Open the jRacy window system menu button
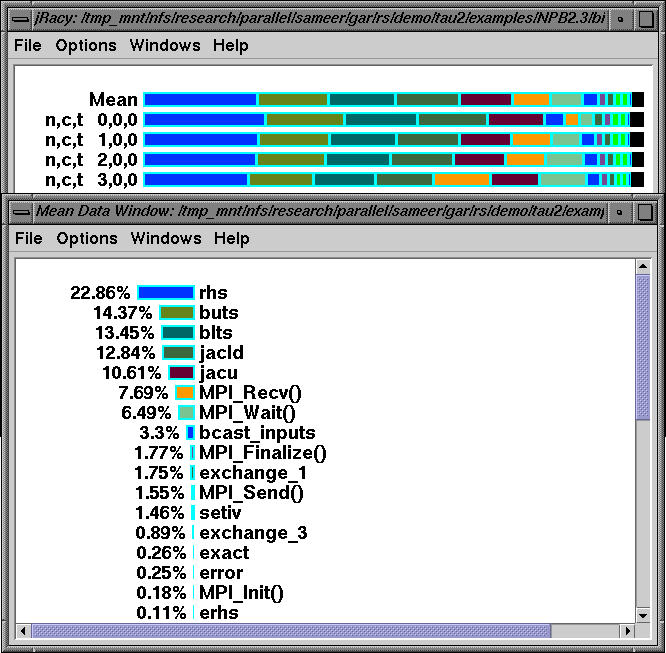Viewport: 666px width, 653px height. [x=20, y=19]
